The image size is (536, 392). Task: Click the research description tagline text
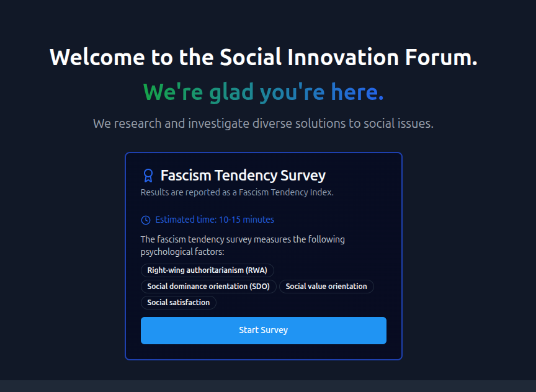coord(263,123)
